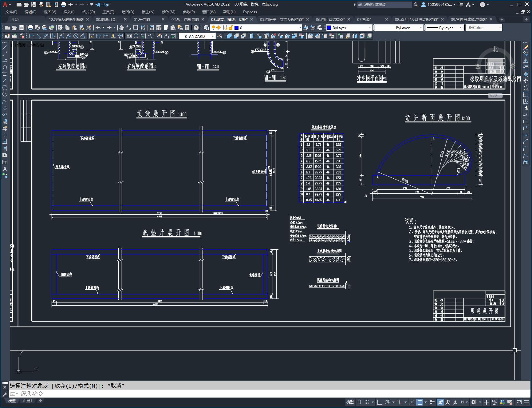Select the Multiline Text tool
Image resolution: width=532 pixels, height=408 pixels.
point(5,169)
